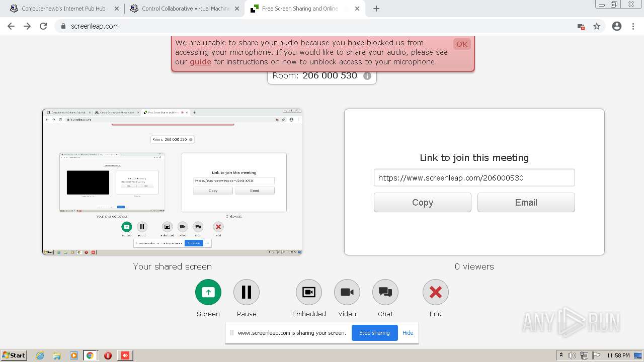Screen dimensions: 644x362
Task: Click the blocked camera/microphone indicator icon
Action: pyautogui.click(x=581, y=27)
